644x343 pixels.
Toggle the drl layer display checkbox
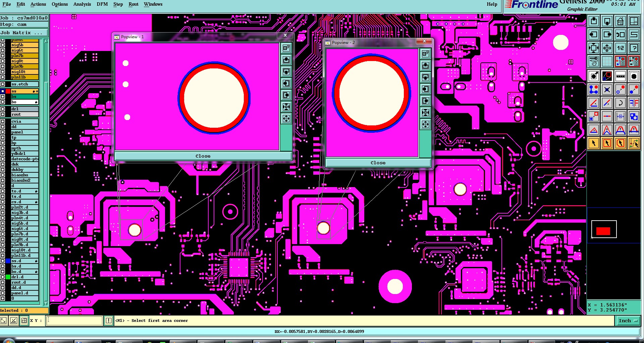pyautogui.click(x=3, y=109)
